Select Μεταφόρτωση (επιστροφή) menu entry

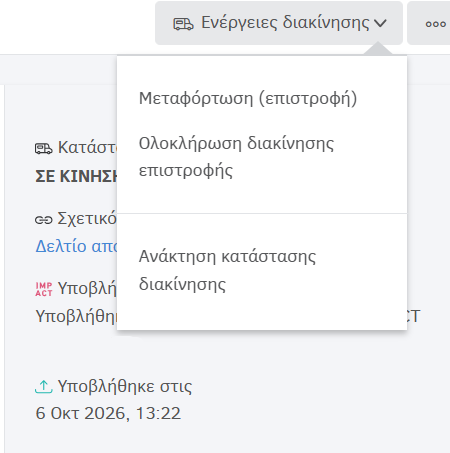[248, 98]
